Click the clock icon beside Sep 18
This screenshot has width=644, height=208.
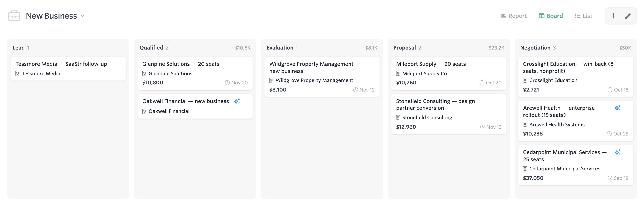[x=610, y=178]
